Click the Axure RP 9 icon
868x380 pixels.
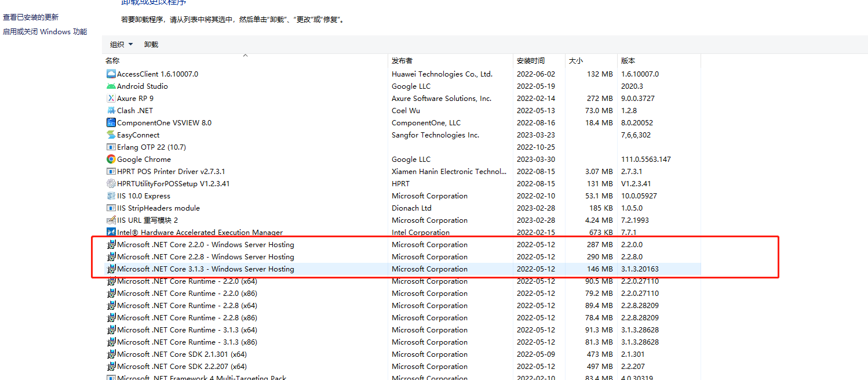111,98
